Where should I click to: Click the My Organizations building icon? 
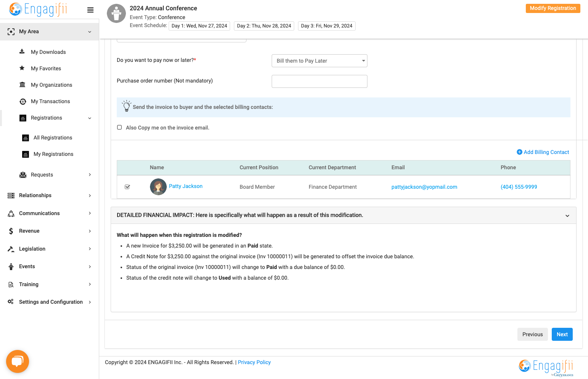point(23,84)
